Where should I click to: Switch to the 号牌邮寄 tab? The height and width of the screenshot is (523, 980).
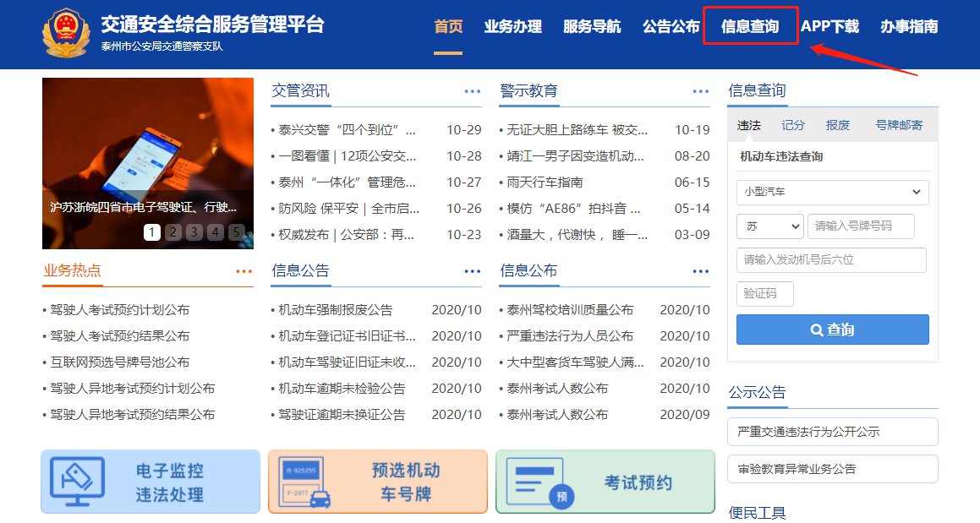click(899, 125)
